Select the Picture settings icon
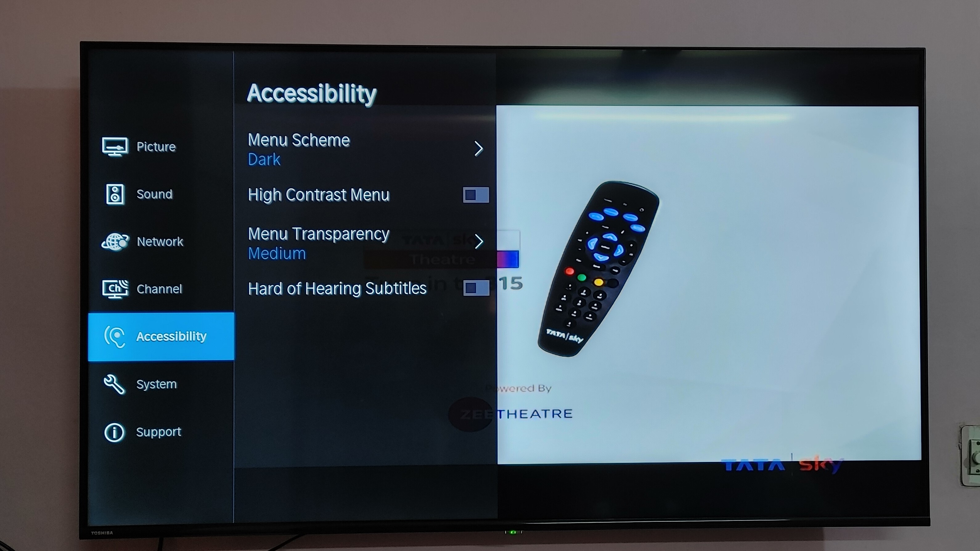980x551 pixels. tap(114, 146)
